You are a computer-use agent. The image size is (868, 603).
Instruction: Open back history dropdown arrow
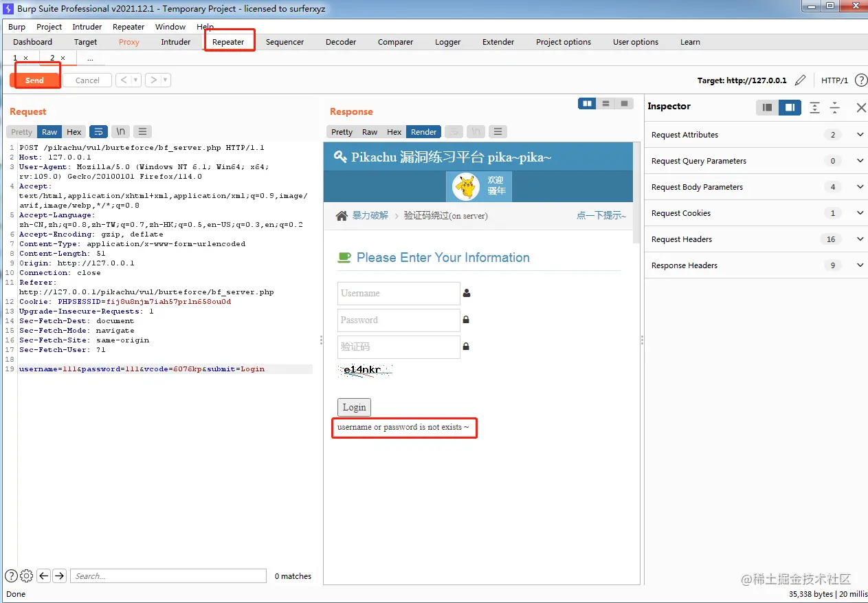(x=136, y=80)
